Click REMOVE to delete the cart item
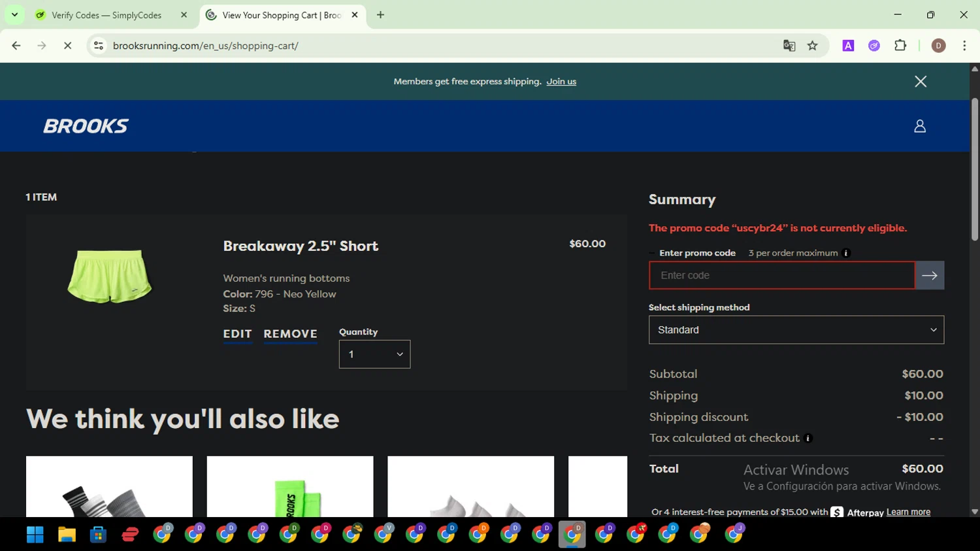Screen dimensions: 980x551 click(290, 334)
